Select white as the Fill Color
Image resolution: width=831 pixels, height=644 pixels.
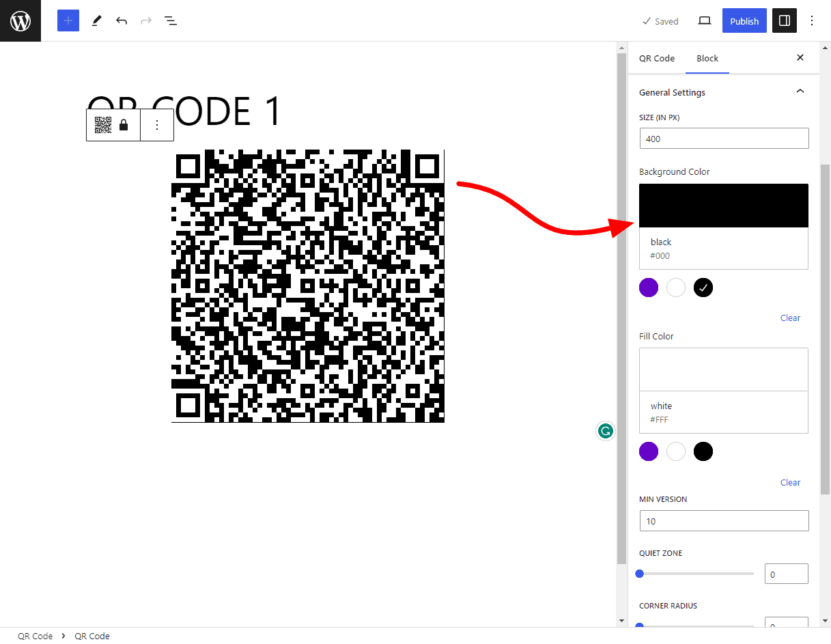point(675,451)
